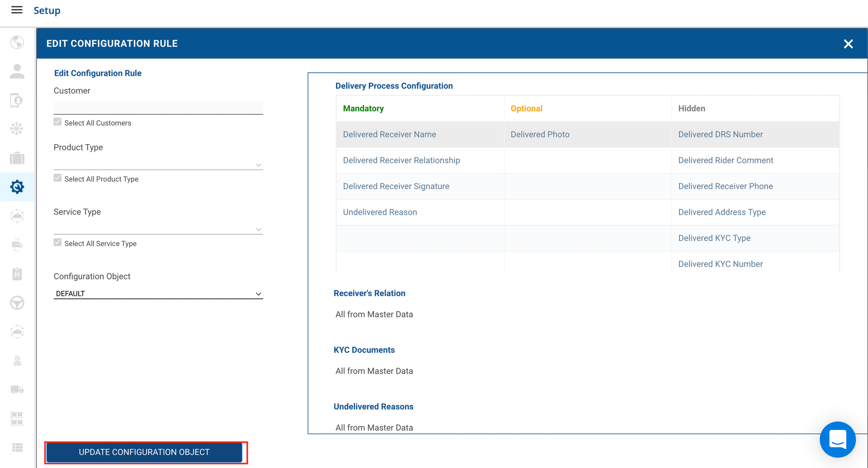Screen dimensions: 868x468
Task: Toggle Select All Product Type checkbox
Action: pos(57,178)
